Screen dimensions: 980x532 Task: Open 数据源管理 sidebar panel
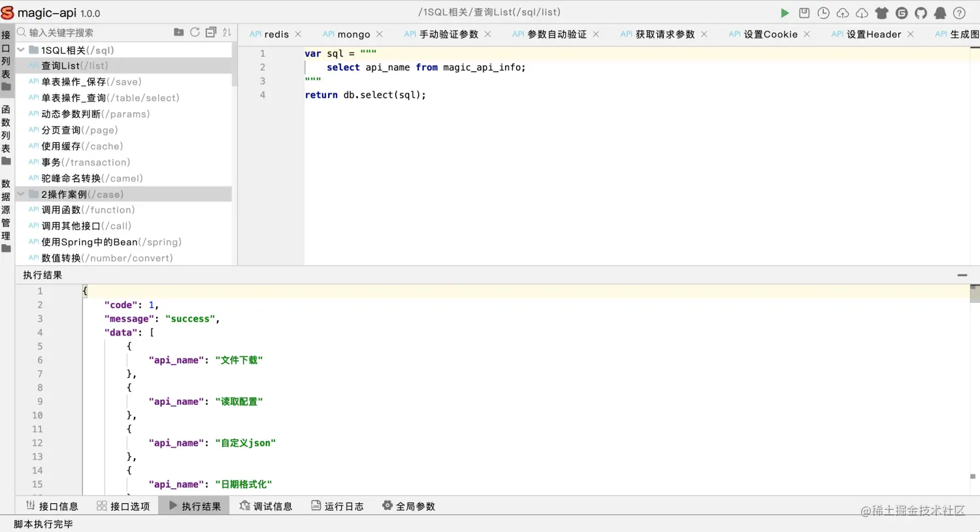click(6, 215)
